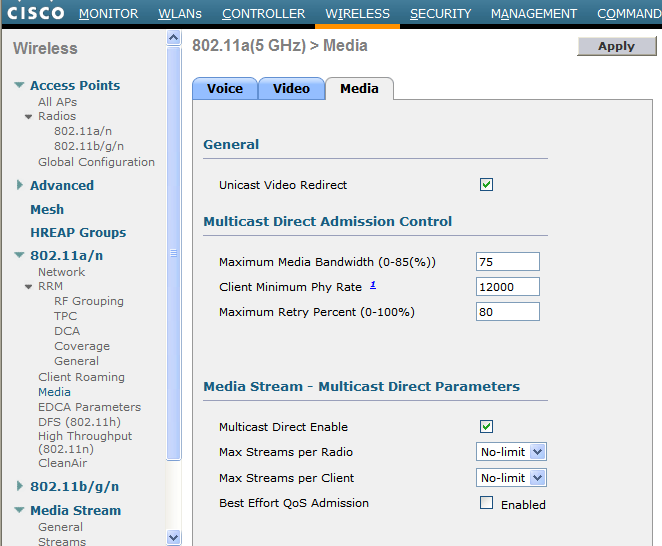This screenshot has height=546, width=662.
Task: Switch to the Video tab
Action: (291, 89)
